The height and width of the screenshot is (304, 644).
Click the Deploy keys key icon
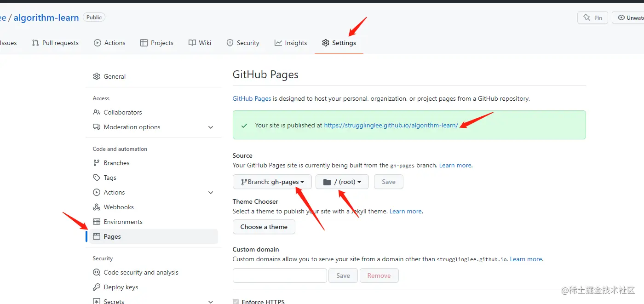point(97,287)
